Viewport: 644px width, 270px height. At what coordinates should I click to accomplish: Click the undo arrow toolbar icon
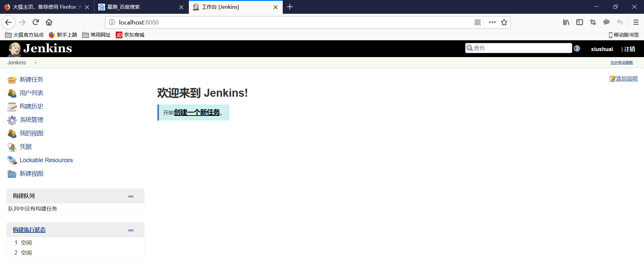[620, 22]
